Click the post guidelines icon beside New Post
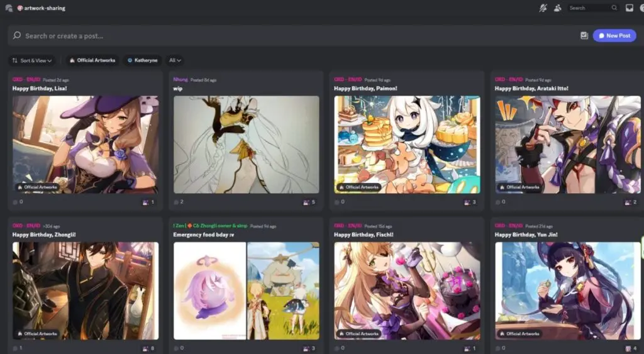 point(584,36)
